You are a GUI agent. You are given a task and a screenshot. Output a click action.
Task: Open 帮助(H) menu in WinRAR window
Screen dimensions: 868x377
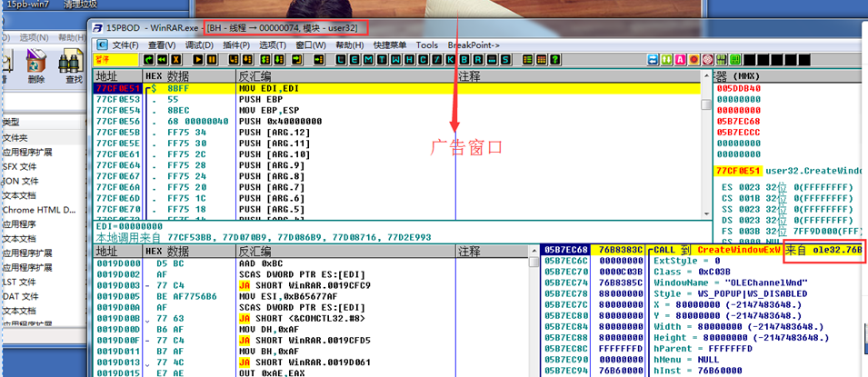pyautogui.click(x=71, y=37)
